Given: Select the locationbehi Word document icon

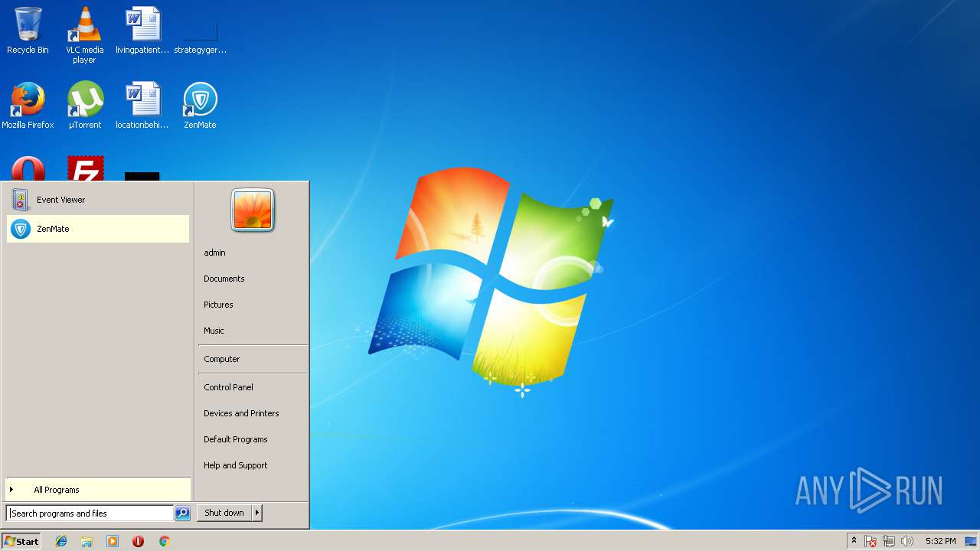Looking at the screenshot, I should pos(142,106).
